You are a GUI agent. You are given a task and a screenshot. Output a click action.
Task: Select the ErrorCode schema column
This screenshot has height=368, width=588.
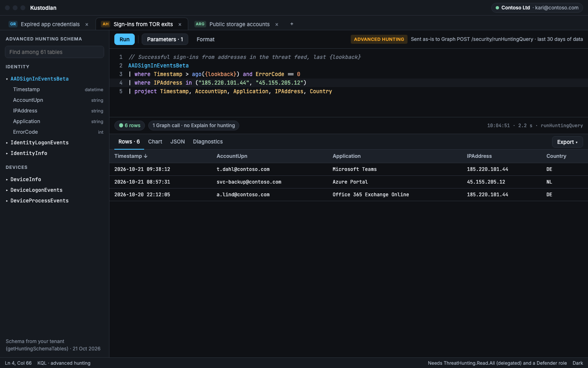pyautogui.click(x=55, y=132)
